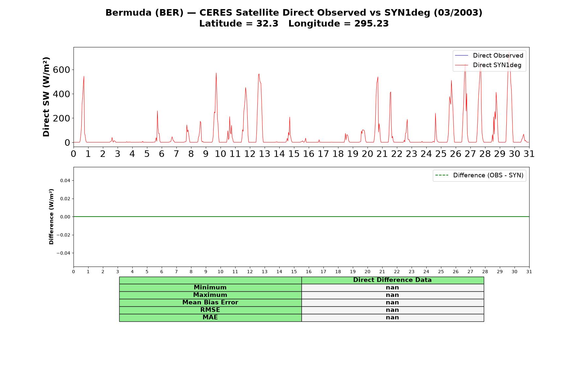
Task: Click the Latitude and Longitude subtitle
Action: pyautogui.click(x=294, y=24)
